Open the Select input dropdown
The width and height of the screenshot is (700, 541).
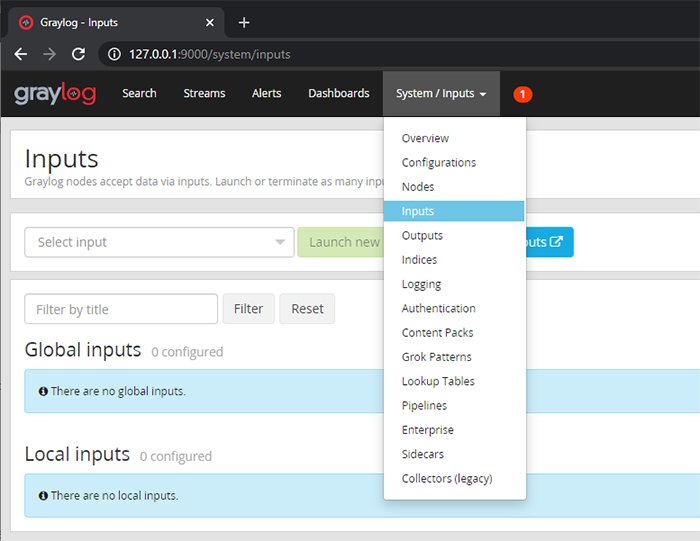(159, 242)
